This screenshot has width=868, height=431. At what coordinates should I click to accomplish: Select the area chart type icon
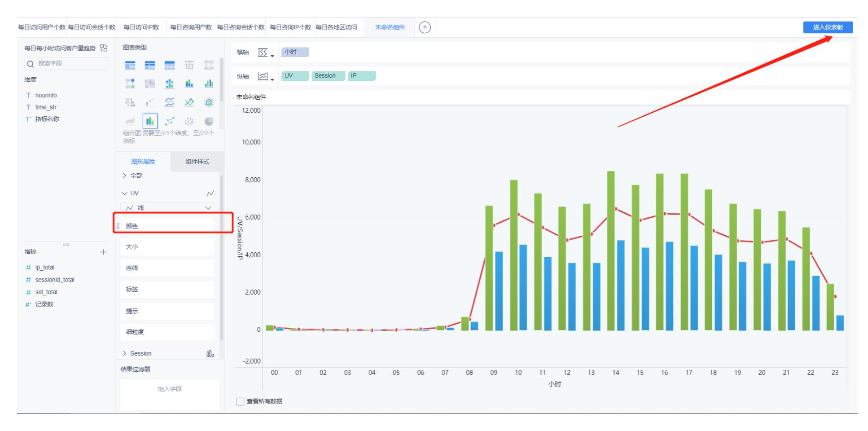coord(130,121)
